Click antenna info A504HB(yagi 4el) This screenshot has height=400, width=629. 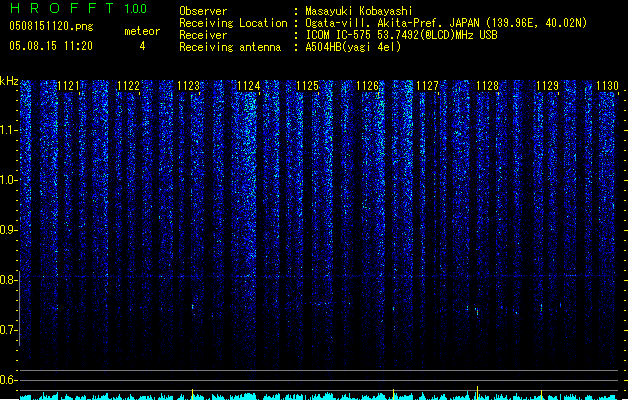coord(353,47)
